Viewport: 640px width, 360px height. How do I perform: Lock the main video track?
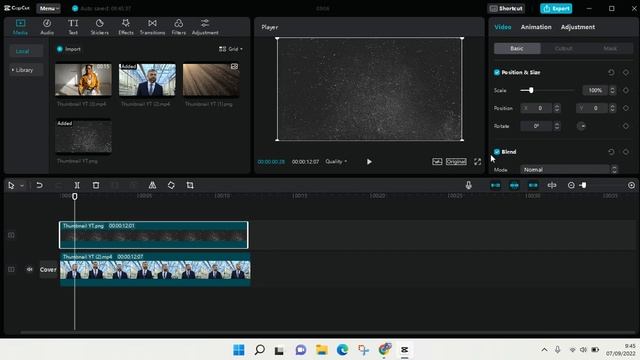click(11, 269)
